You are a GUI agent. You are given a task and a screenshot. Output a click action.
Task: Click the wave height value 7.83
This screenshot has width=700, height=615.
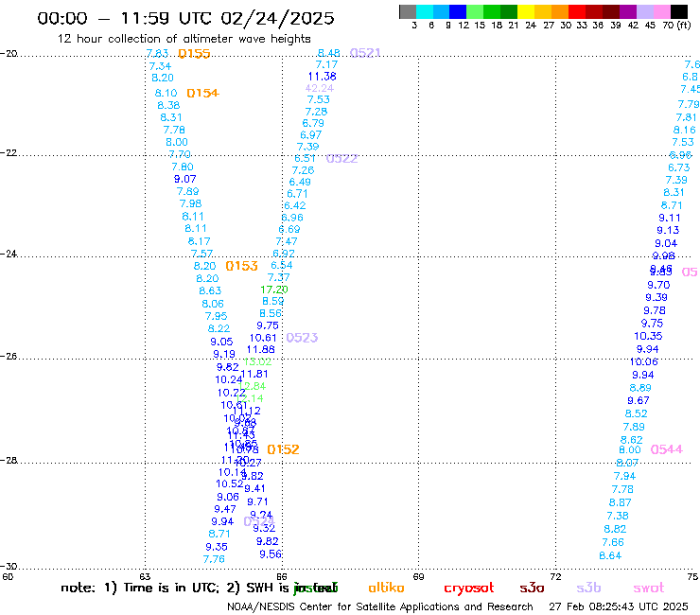[x=157, y=54]
